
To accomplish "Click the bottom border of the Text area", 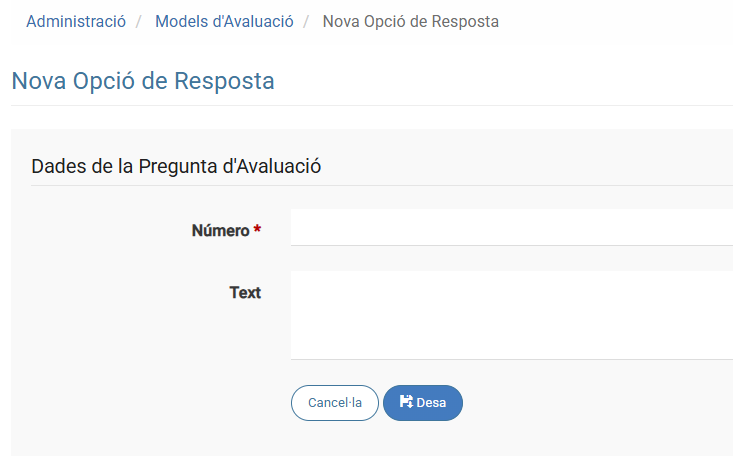I will tap(511, 359).
